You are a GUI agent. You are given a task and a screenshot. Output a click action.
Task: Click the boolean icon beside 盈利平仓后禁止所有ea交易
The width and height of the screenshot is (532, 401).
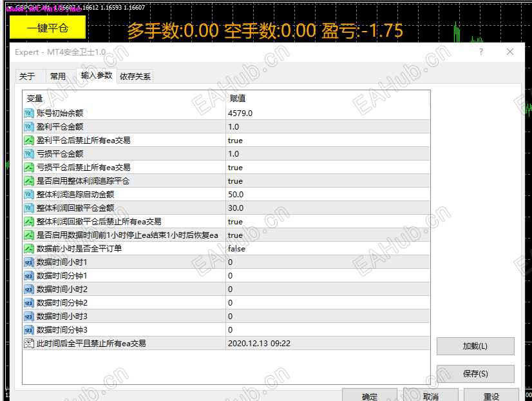click(29, 140)
